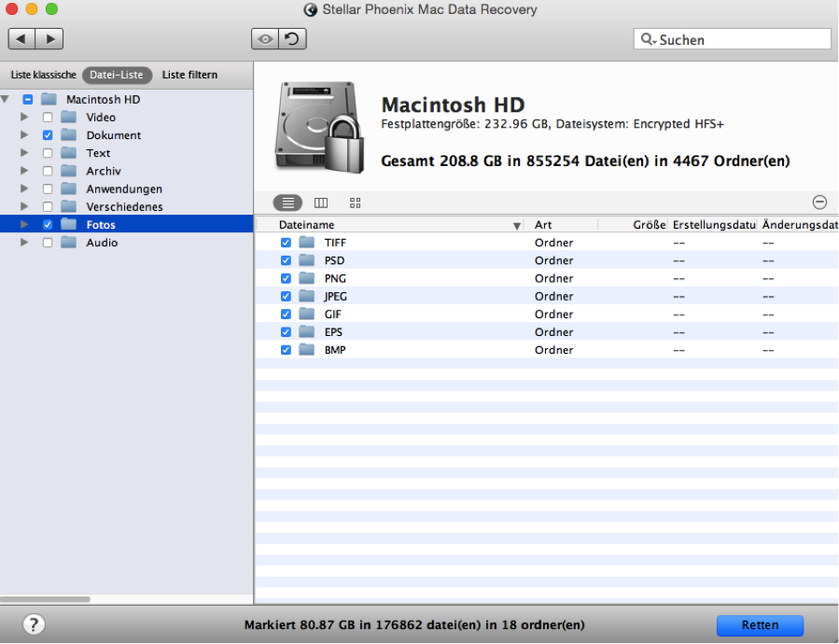Uncheck the TIFF row checkbox

[286, 243]
